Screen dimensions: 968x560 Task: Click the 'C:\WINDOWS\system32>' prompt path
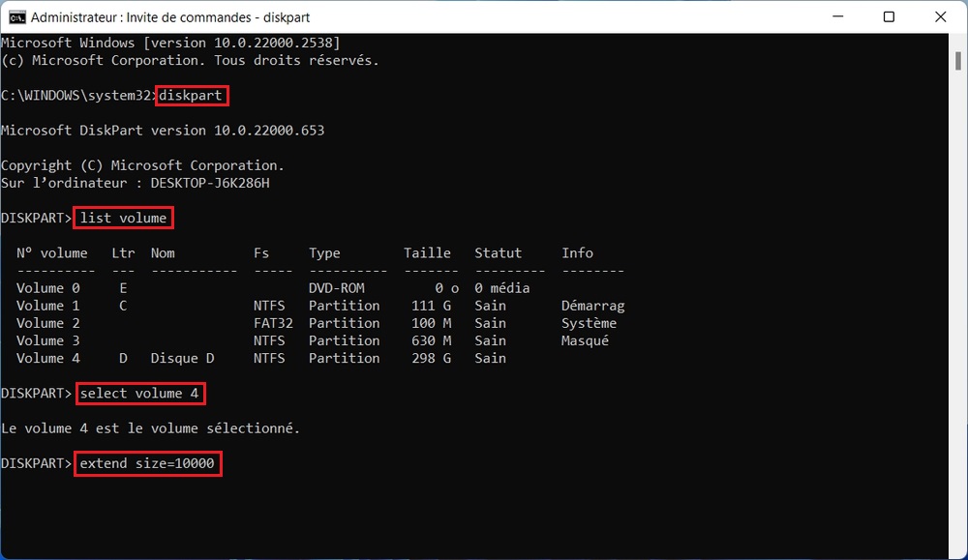click(x=77, y=96)
